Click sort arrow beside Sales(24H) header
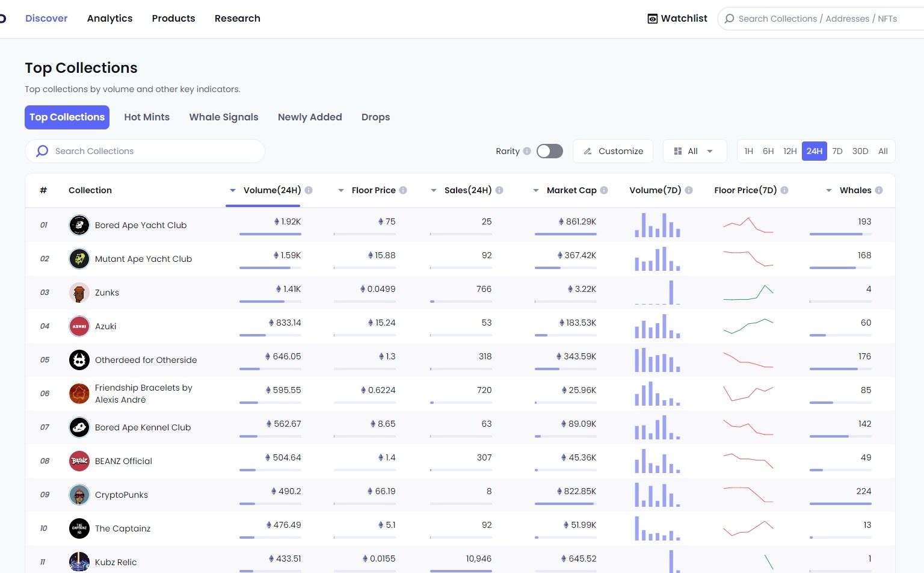Viewport: 924px width, 573px height. 434,190
